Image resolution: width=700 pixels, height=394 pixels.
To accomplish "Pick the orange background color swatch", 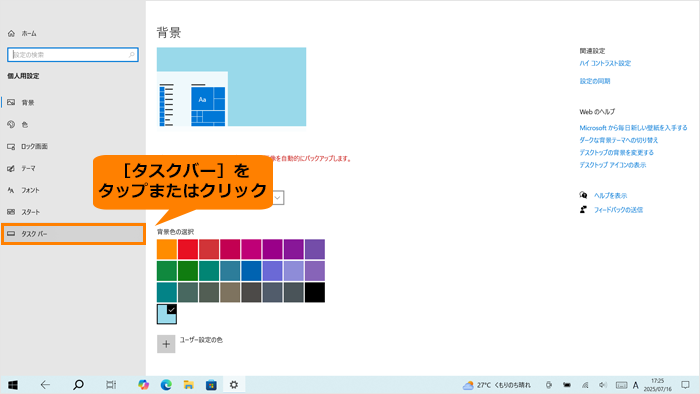I will coord(167,249).
